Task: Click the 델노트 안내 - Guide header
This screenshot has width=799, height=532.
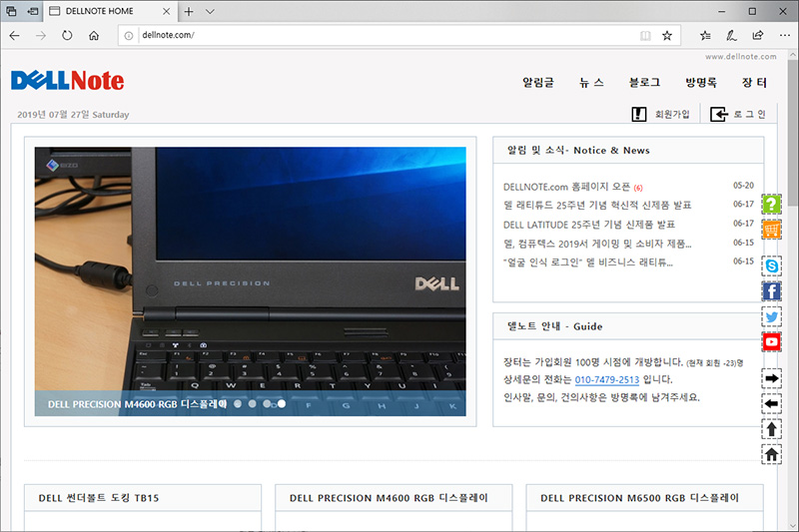Action: (x=554, y=326)
